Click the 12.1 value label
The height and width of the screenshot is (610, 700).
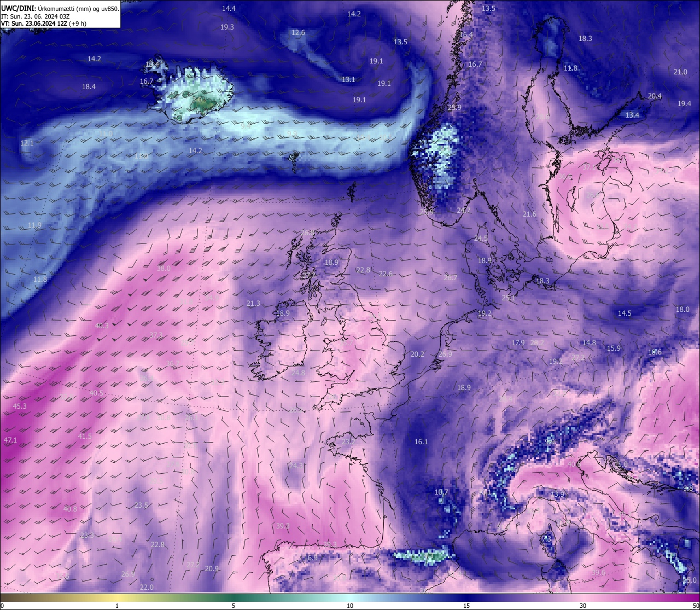pyautogui.click(x=27, y=143)
